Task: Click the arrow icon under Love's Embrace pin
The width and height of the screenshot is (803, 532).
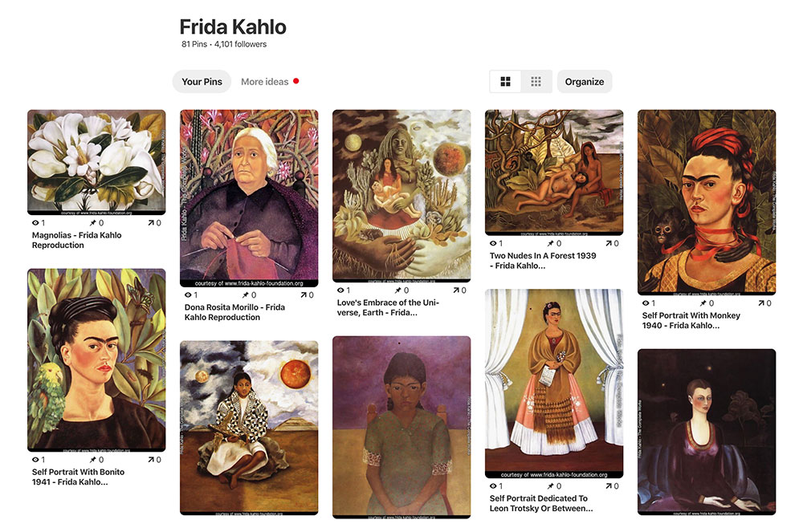Action: coord(456,290)
